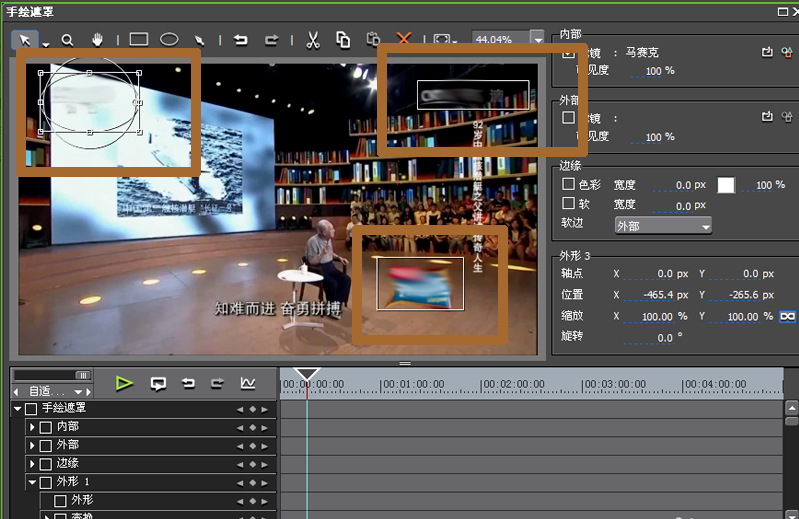The width and height of the screenshot is (799, 519).
Task: Delete shape with the orange X icon
Action: [x=404, y=40]
